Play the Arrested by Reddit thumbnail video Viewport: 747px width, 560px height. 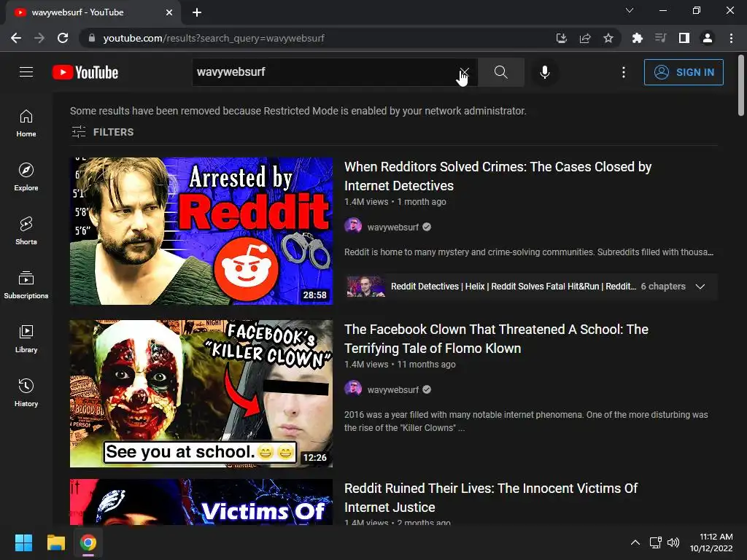(x=201, y=231)
